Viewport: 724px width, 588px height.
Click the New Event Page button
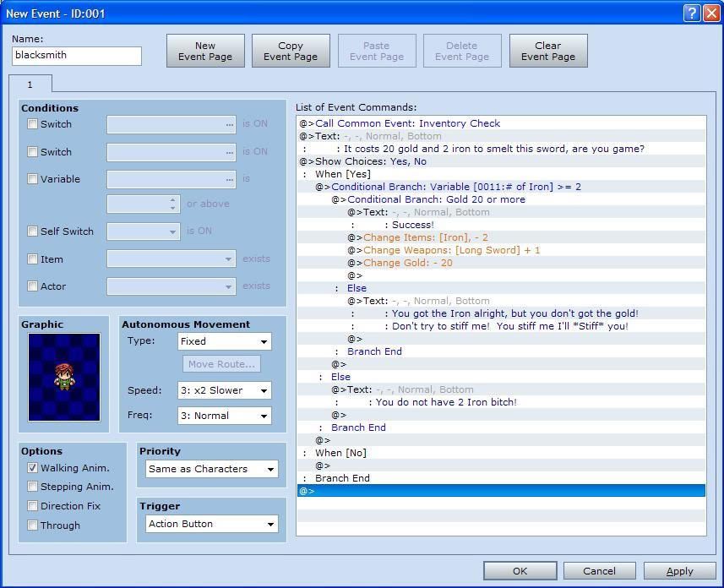[205, 51]
